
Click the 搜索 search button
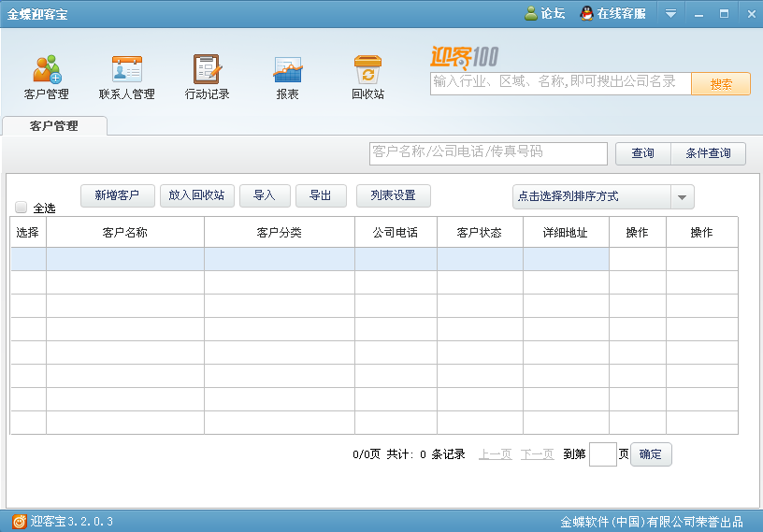[721, 84]
